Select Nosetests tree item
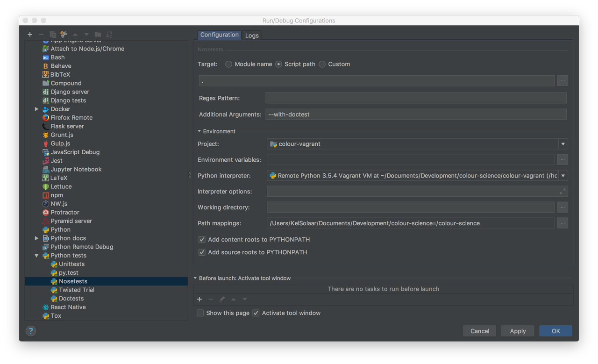This screenshot has width=598, height=364. [x=107, y=281]
